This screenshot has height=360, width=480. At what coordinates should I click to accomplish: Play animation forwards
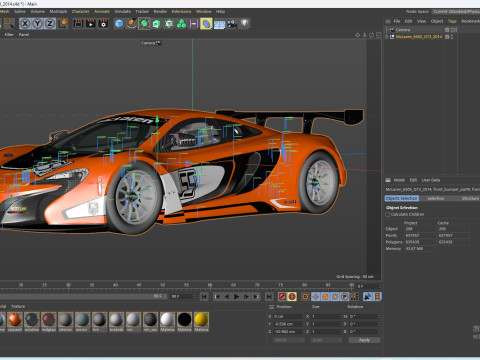236,296
